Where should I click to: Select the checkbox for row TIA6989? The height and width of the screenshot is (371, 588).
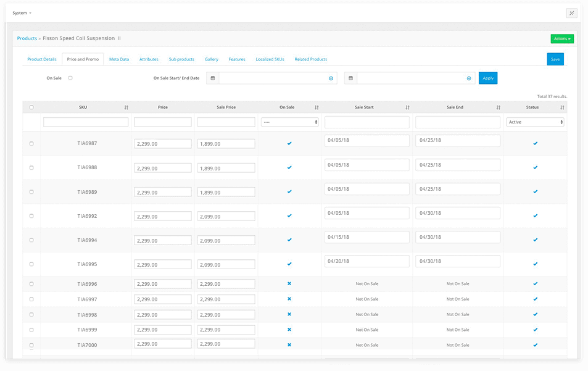31,192
